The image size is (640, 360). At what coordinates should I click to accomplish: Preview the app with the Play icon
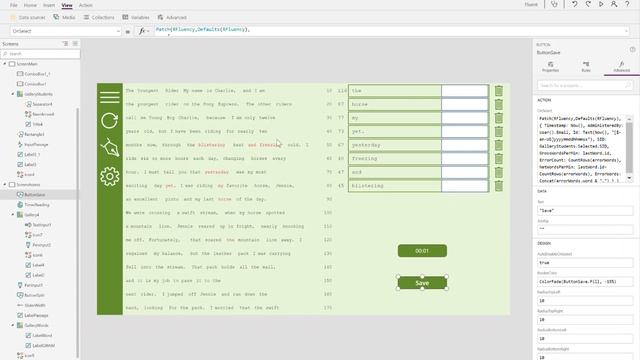tap(601, 4)
